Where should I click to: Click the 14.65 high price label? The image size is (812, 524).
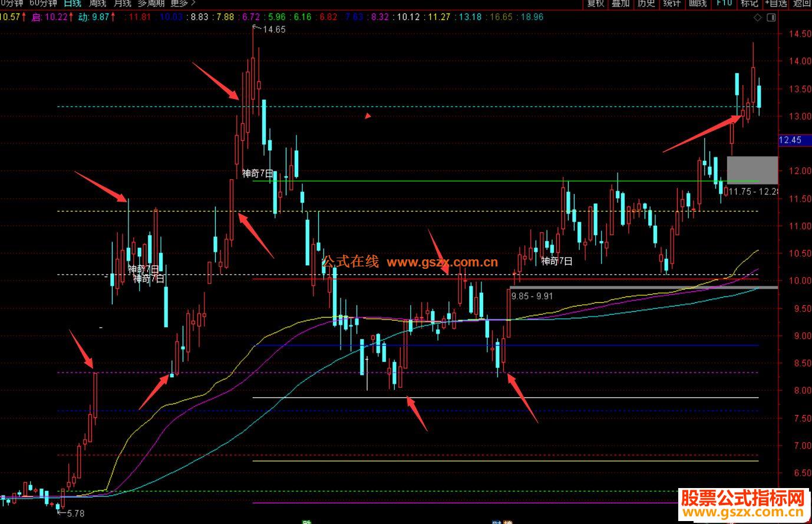pyautogui.click(x=274, y=29)
